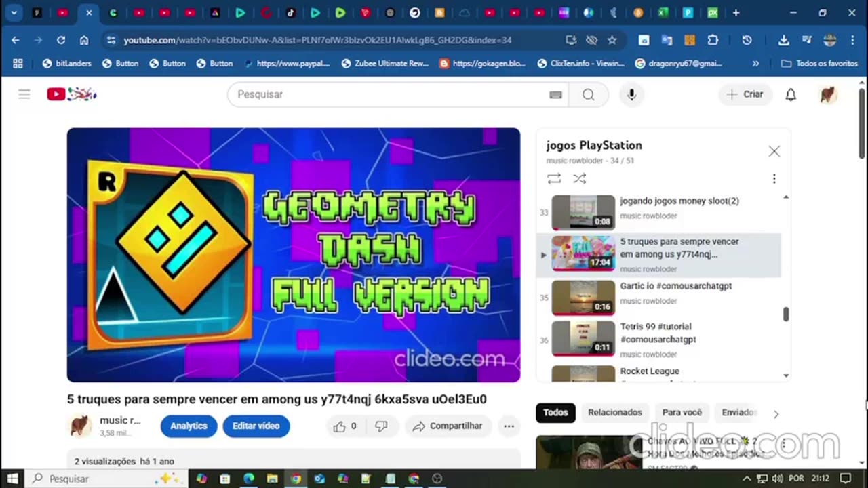This screenshot has height=488, width=868.
Task: Click the address bar URL
Action: pyautogui.click(x=317, y=40)
